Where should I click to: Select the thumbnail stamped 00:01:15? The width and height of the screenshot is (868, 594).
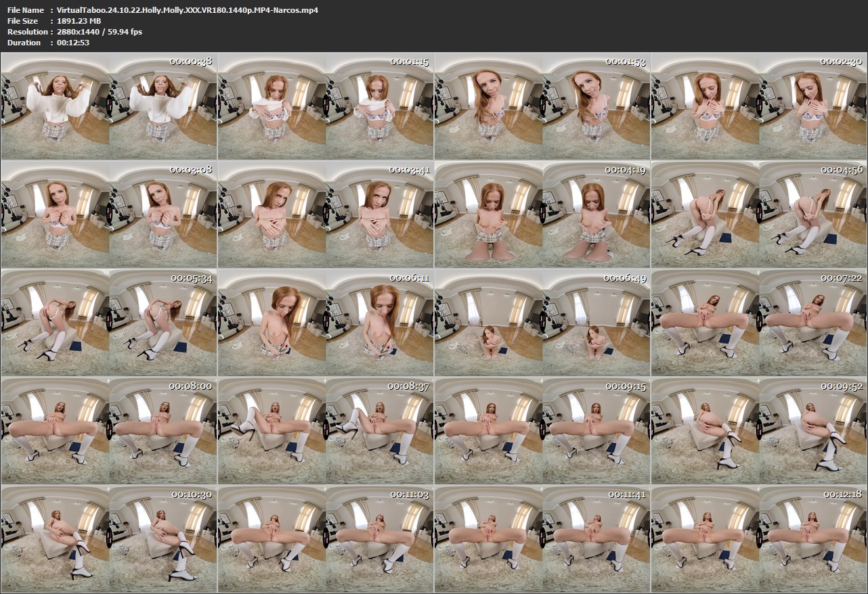(326, 106)
